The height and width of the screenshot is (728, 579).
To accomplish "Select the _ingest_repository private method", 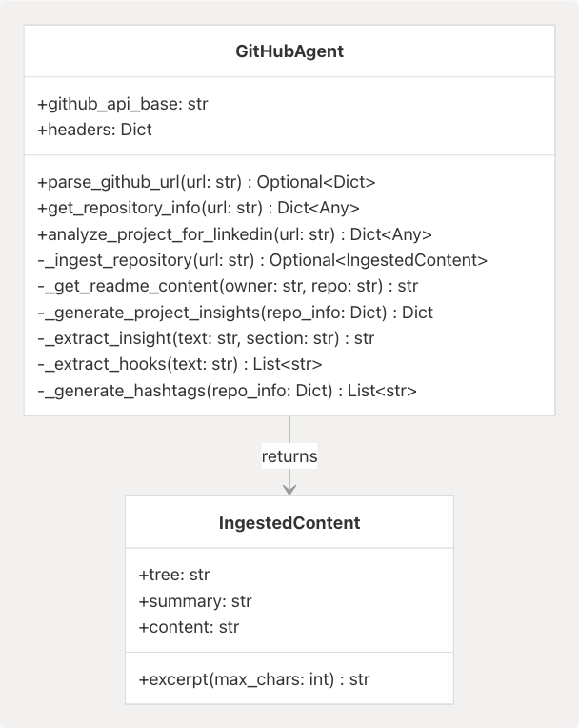I will coord(262,260).
